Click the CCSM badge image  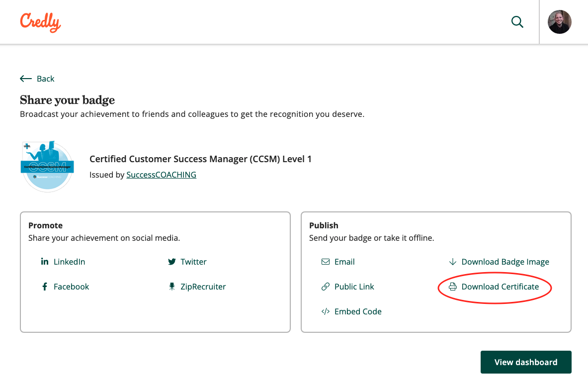click(47, 167)
